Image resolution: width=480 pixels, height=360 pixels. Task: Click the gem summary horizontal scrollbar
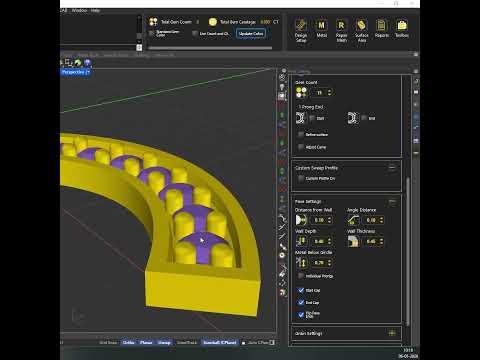[x=210, y=48]
